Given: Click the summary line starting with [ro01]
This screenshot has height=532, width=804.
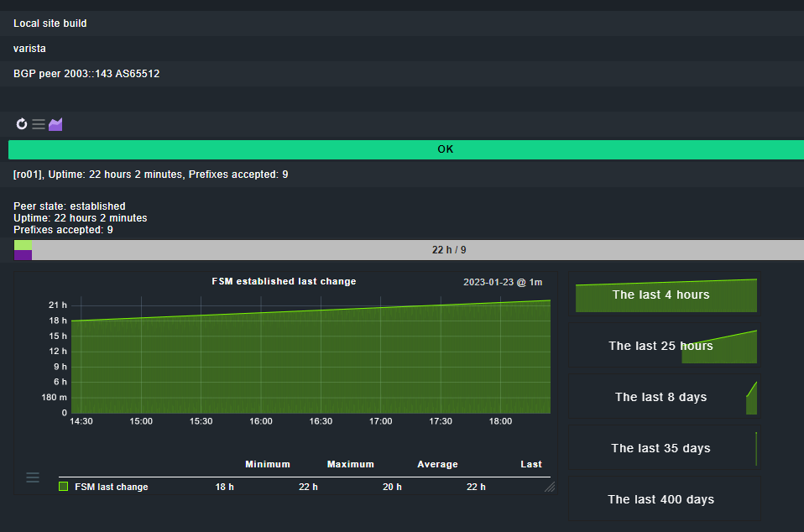Looking at the screenshot, I should point(151,175).
